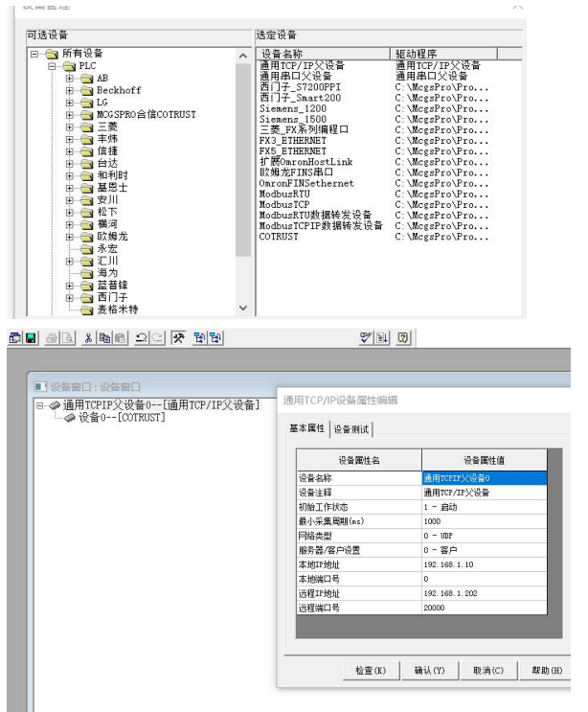Image resolution: width=588 pixels, height=712 pixels.
Task: Select COTRUST in selected devices list
Action: (x=279, y=237)
